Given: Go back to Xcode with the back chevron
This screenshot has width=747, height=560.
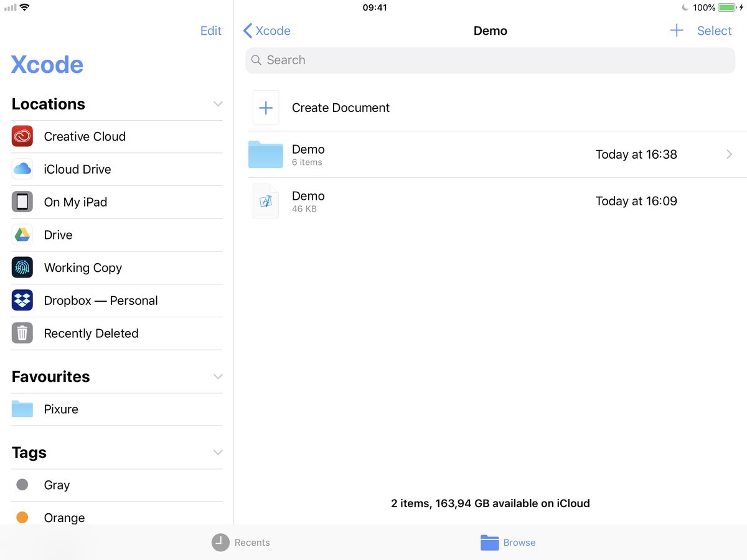Looking at the screenshot, I should click(x=248, y=30).
